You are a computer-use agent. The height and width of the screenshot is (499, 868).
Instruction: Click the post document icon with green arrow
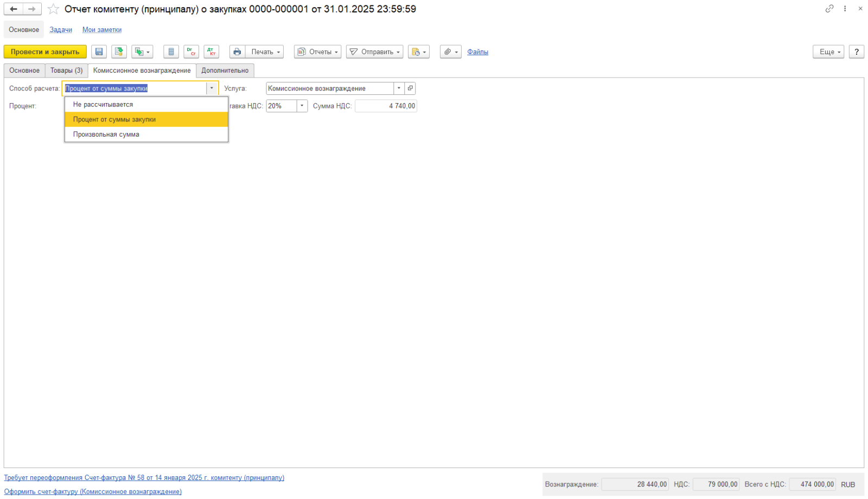119,52
